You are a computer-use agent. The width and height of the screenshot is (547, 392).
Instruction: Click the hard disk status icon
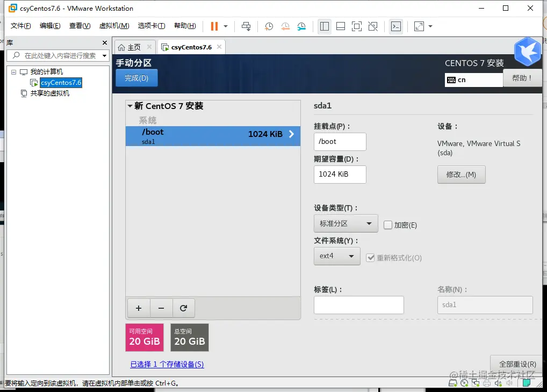(x=453, y=383)
